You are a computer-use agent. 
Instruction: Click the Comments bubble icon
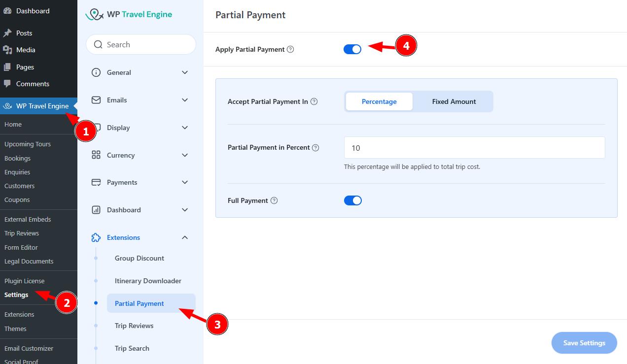pos(7,84)
